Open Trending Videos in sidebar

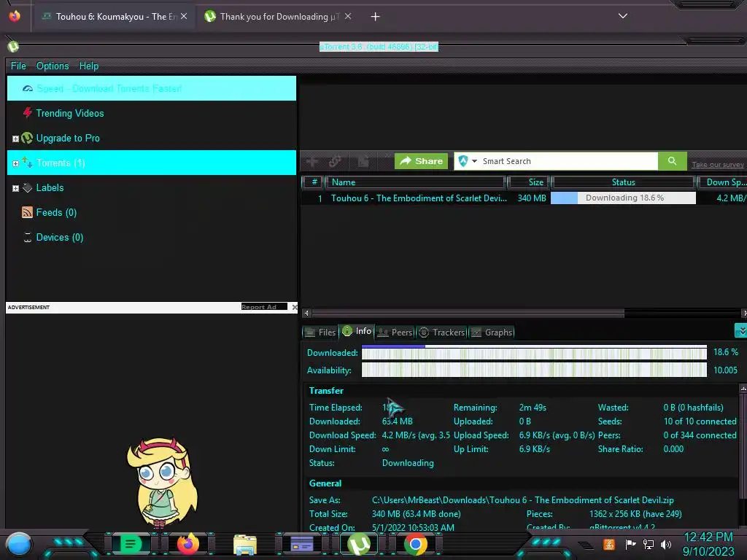tap(70, 113)
